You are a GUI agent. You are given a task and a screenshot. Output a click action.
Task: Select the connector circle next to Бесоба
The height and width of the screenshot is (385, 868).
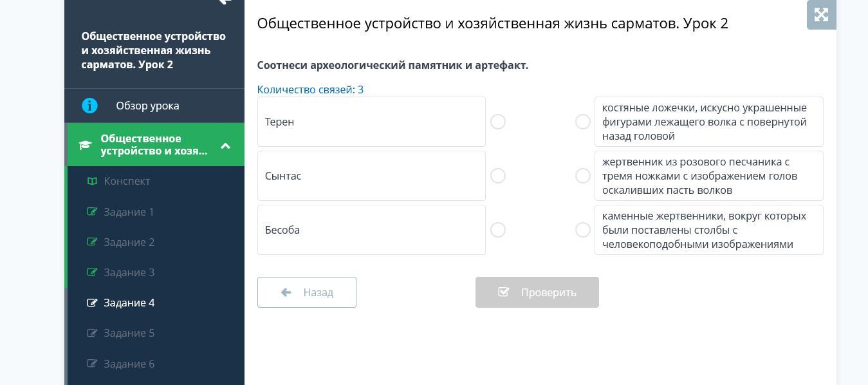[497, 230]
